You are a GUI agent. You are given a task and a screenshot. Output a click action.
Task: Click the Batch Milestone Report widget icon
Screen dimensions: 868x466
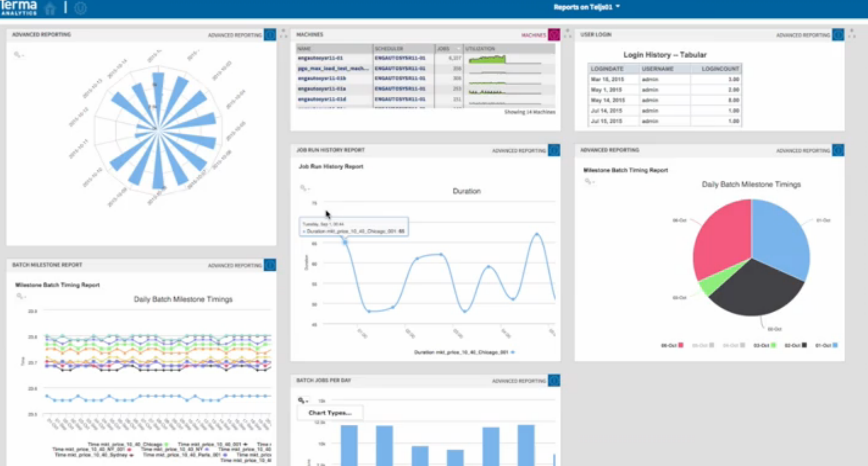click(270, 265)
